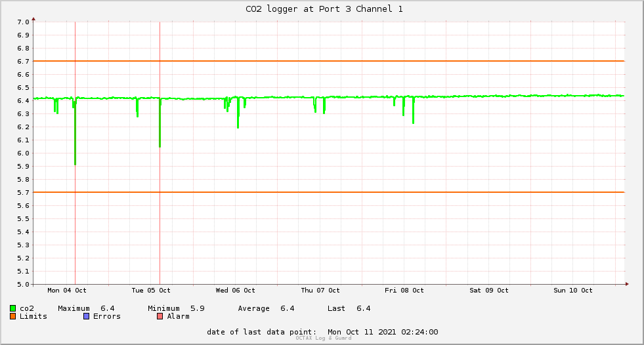The height and width of the screenshot is (345, 644).
Task: Click the 'Alarm' legend label
Action: pos(179,316)
